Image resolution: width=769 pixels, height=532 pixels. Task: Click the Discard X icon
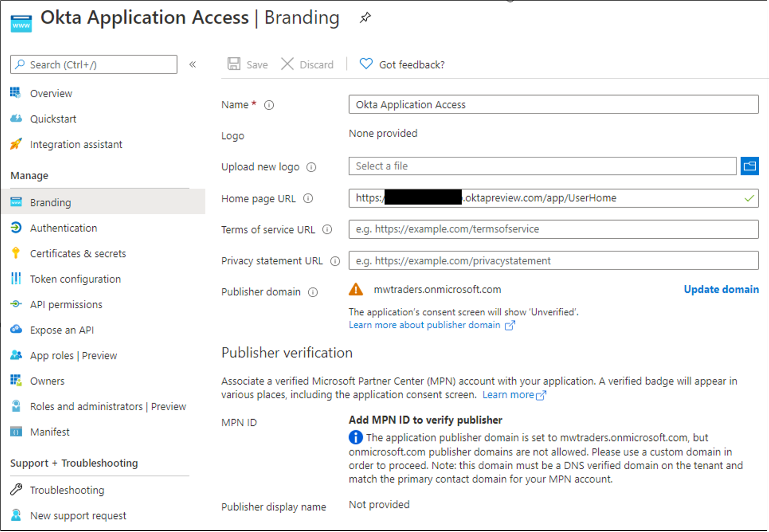287,64
